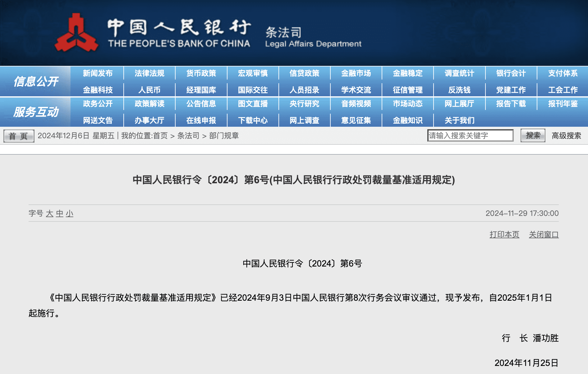Select 意见征集 navigation item

[x=356, y=121]
